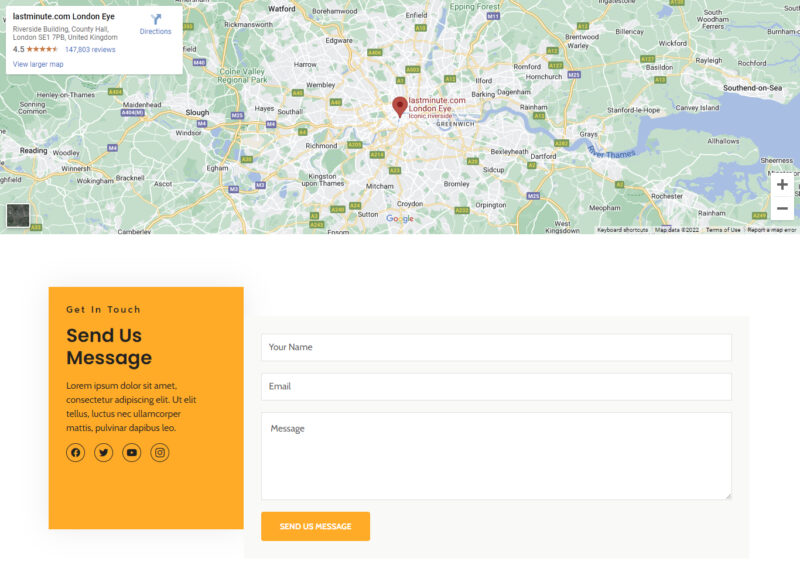Open the Instagram social icon
The width and height of the screenshot is (800, 582).
(x=160, y=453)
